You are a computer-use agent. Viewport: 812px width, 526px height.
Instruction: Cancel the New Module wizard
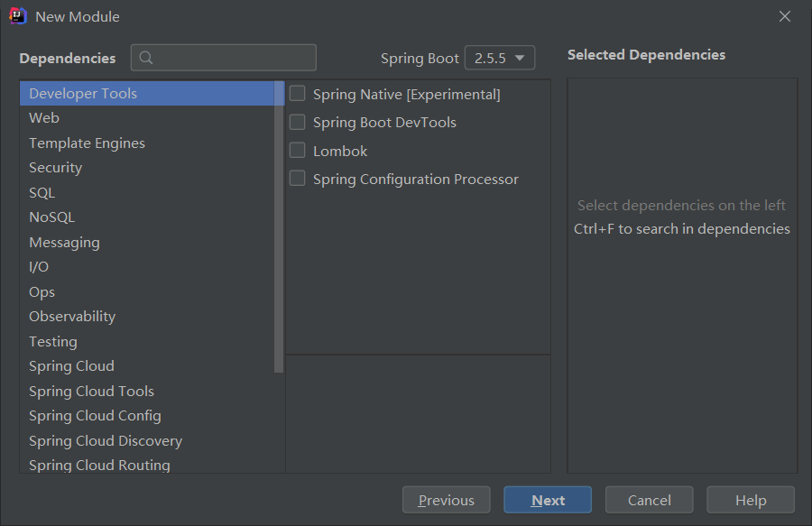point(649,500)
